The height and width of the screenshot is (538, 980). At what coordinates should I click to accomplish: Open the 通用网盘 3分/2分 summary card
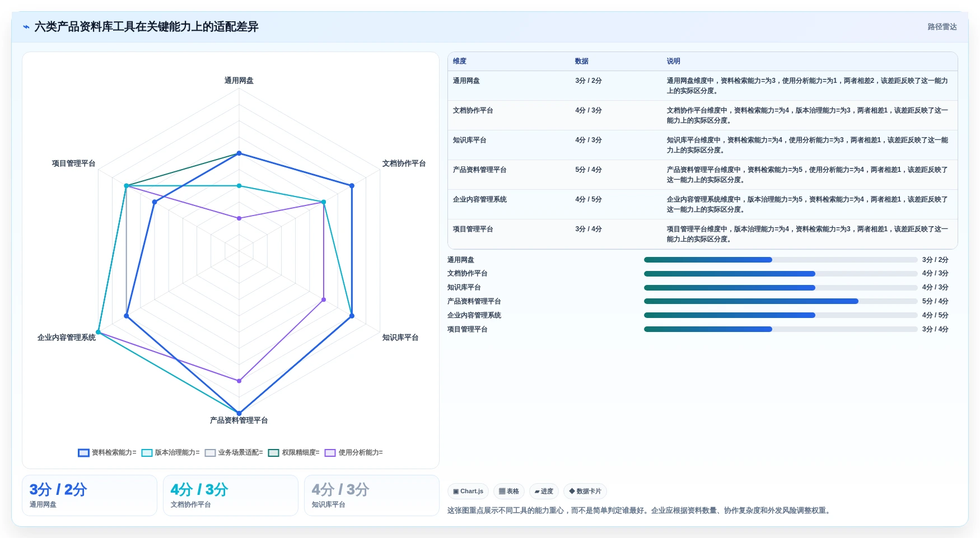tap(90, 495)
